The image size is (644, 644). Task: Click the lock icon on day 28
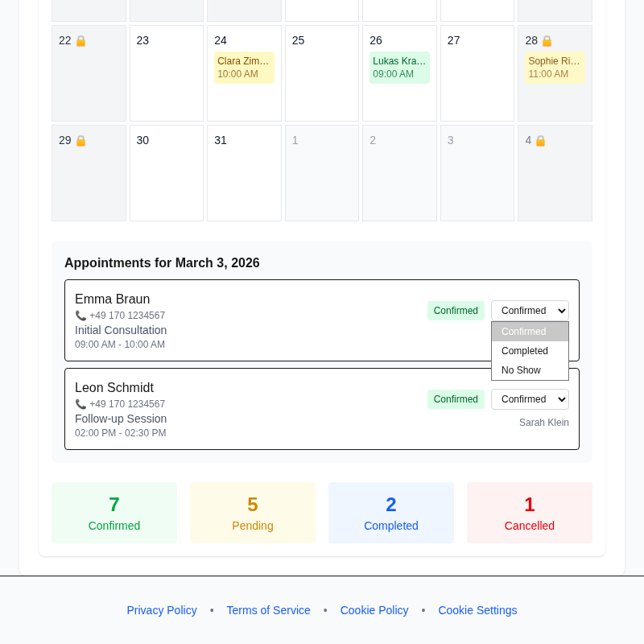547,41
